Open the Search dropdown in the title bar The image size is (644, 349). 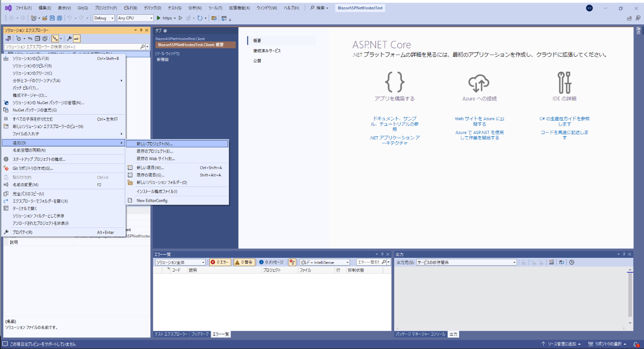click(x=319, y=8)
